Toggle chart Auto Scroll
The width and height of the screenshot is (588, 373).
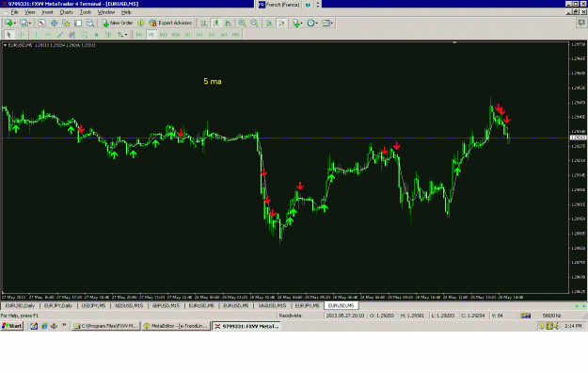(x=269, y=23)
